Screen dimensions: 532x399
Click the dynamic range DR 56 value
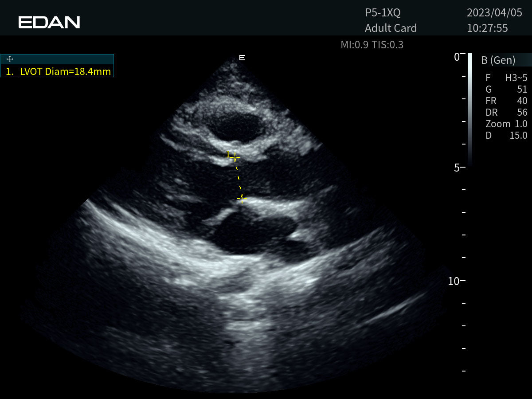(x=506, y=113)
